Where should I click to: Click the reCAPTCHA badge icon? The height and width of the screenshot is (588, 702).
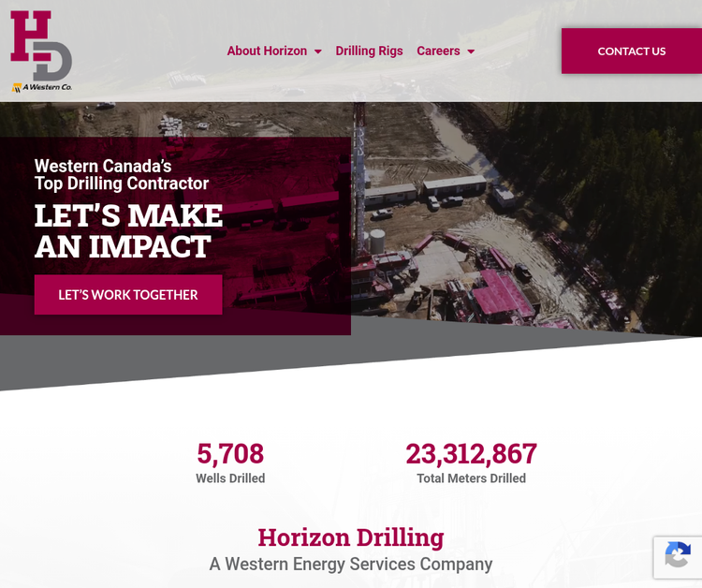[x=678, y=555]
